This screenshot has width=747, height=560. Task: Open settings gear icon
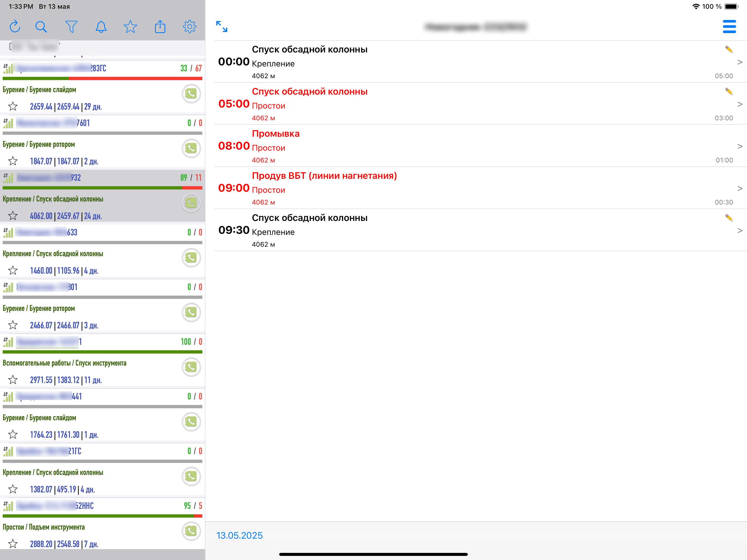(190, 27)
